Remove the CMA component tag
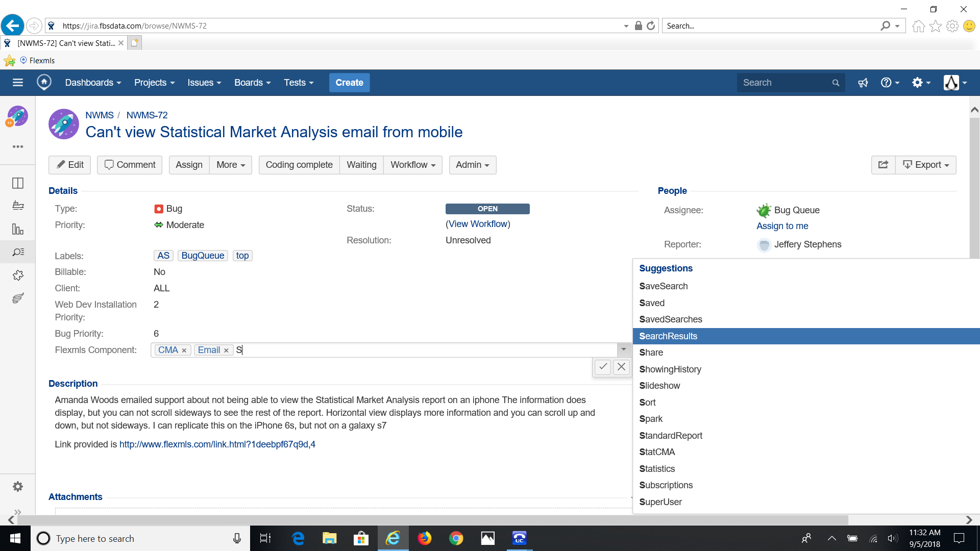Screen dimensions: 980x551 pos(184,350)
